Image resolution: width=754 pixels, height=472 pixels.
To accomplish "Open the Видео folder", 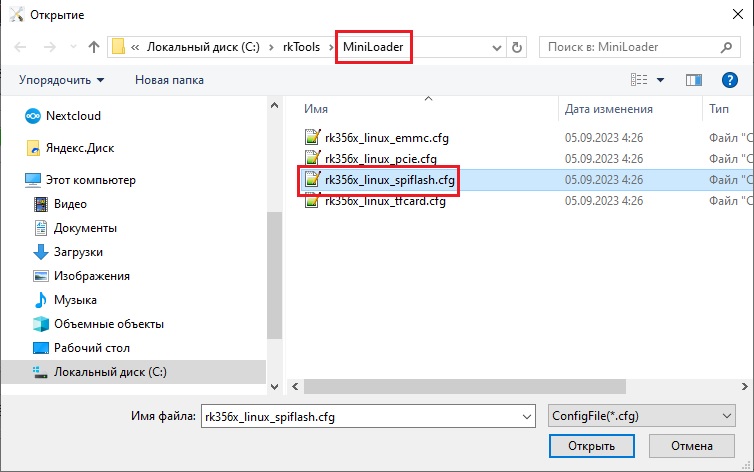I will [70, 204].
